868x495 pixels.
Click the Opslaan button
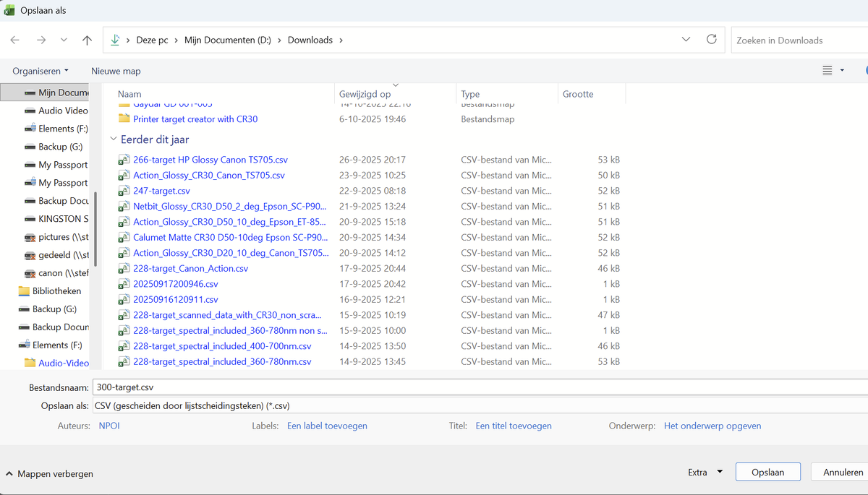(767, 472)
